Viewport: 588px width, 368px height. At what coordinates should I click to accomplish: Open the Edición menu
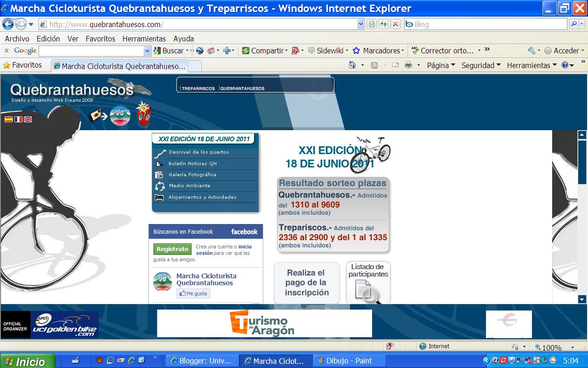pos(48,39)
